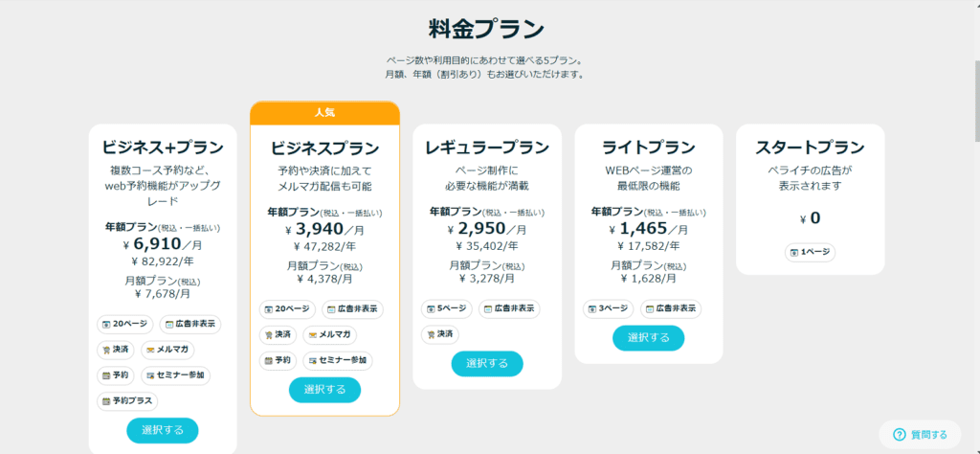
Task: Click the page's vertical scrollbar thumb
Action: coord(975,102)
